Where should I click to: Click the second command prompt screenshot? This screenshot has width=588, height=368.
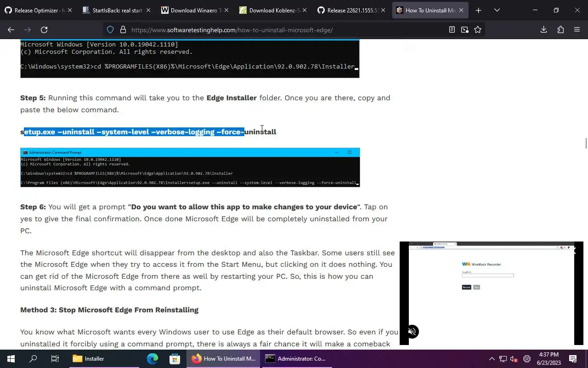tap(190, 167)
